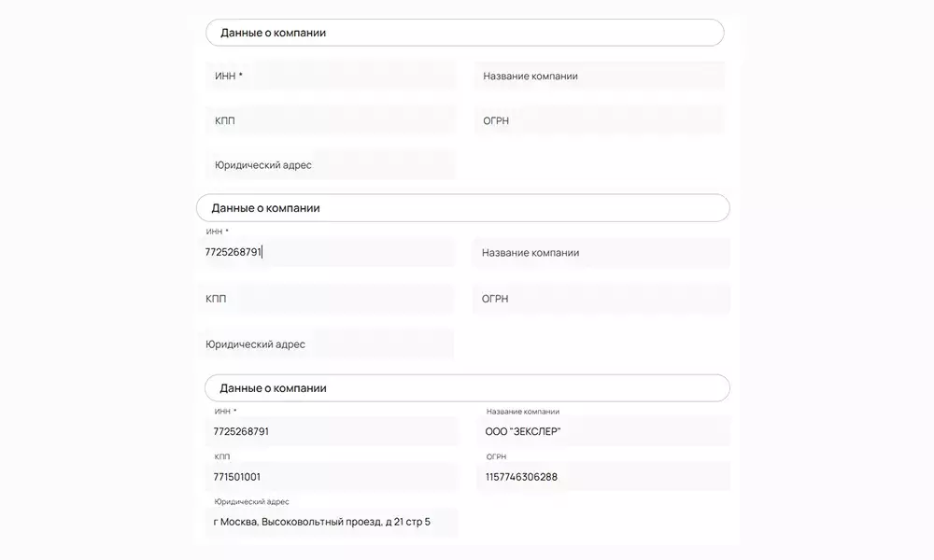934x560 pixels.
Task: Focus Название компании field in the top form
Action: [599, 76]
